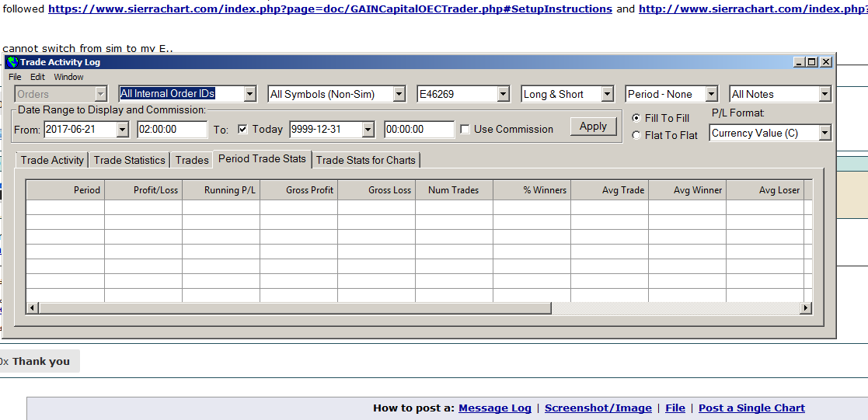Open the second sierrachart.com index.php link
868x420 pixels.
click(754, 9)
